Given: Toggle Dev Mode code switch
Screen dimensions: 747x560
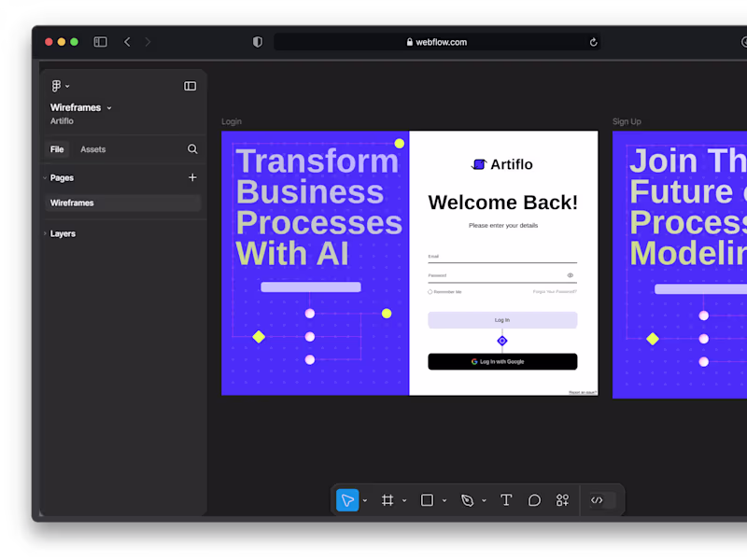Looking at the screenshot, I should [598, 500].
